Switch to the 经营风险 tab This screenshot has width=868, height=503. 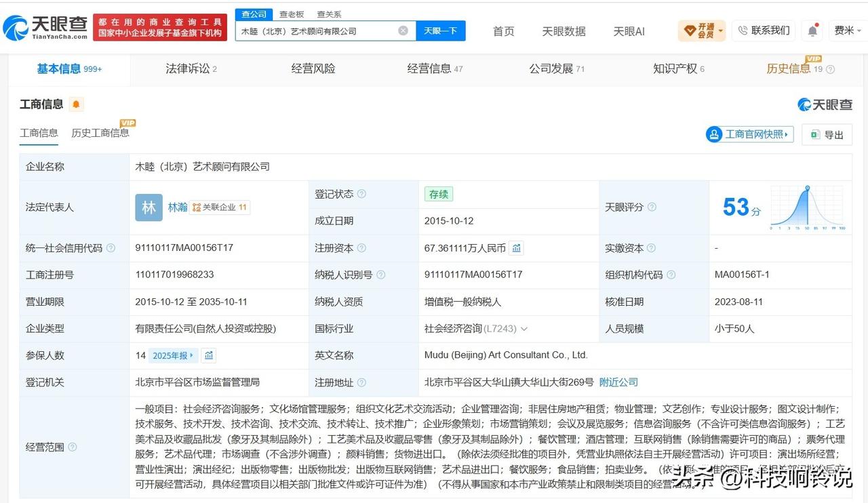(x=313, y=68)
